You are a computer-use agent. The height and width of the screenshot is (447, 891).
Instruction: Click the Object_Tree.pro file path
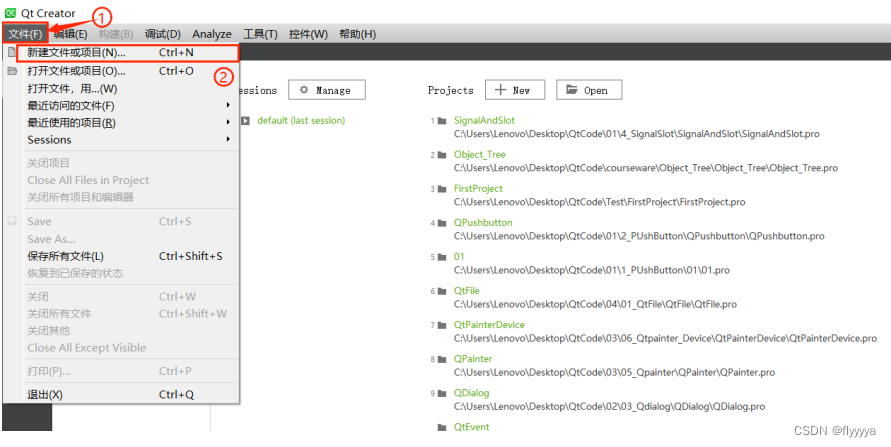[x=646, y=168]
